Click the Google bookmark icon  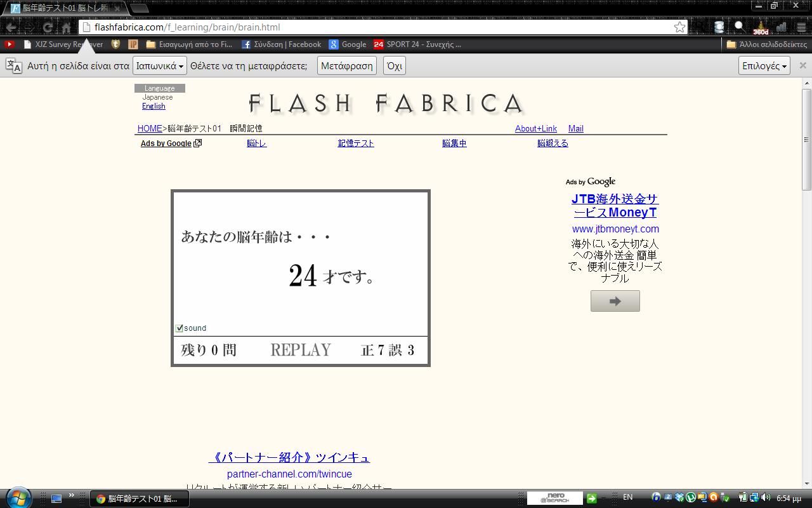[x=333, y=44]
